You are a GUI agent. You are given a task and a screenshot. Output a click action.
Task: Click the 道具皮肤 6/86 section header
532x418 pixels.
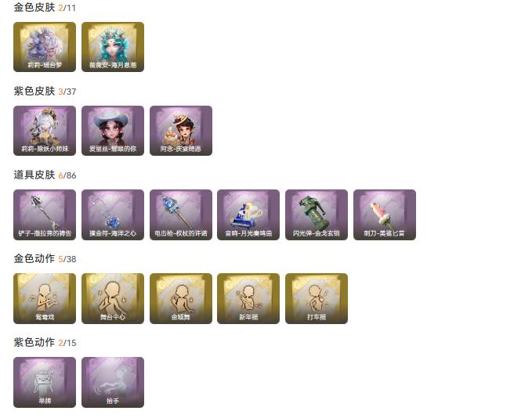[45, 175]
